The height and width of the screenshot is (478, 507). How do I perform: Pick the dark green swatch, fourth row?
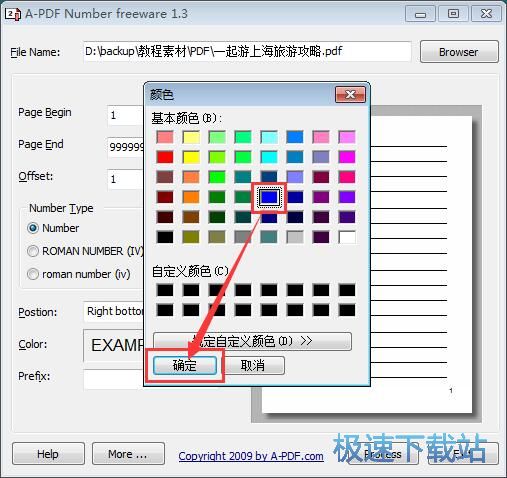coord(217,197)
